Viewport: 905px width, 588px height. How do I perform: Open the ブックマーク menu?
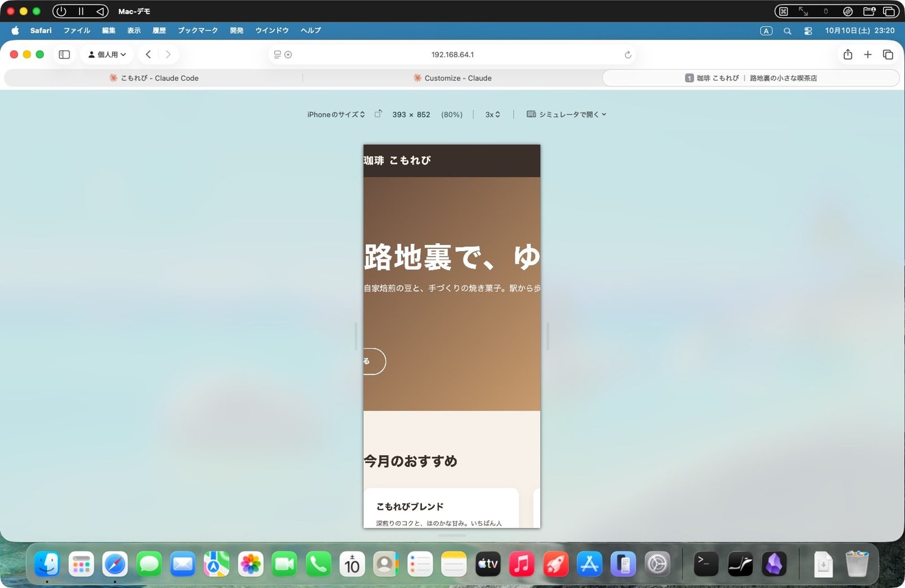(198, 31)
